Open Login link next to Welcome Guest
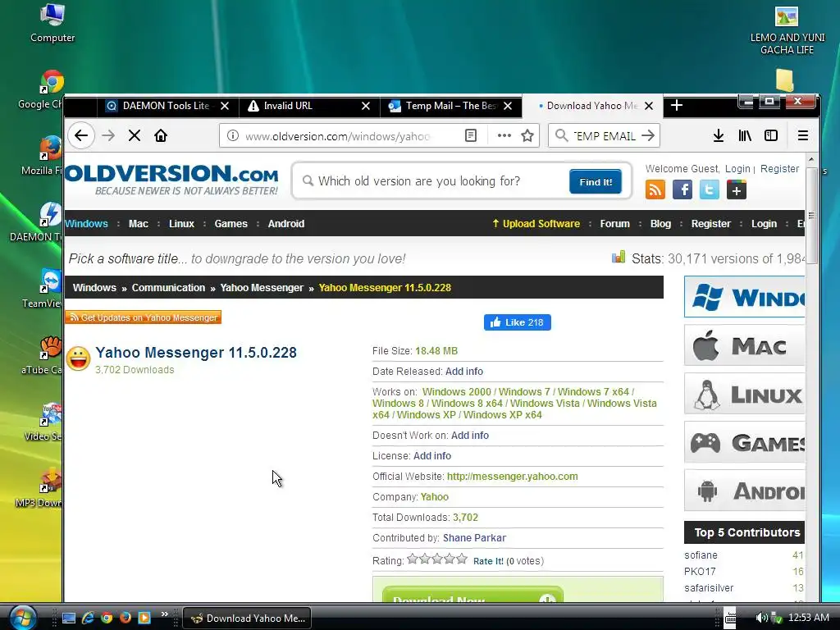The image size is (840, 630). point(737,169)
